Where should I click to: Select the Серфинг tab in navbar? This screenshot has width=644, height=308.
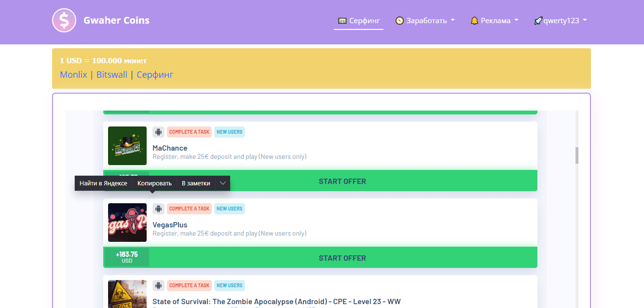pyautogui.click(x=358, y=21)
